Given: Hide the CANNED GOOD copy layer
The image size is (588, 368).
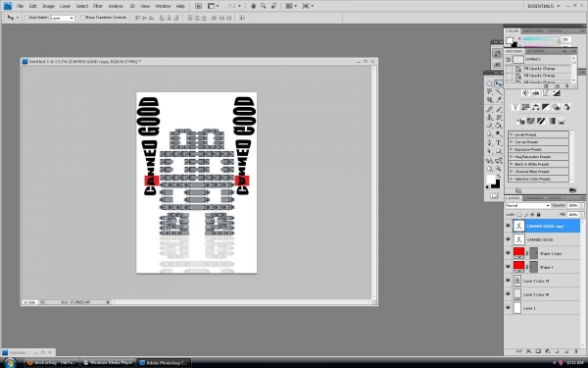Looking at the screenshot, I should coord(508,226).
